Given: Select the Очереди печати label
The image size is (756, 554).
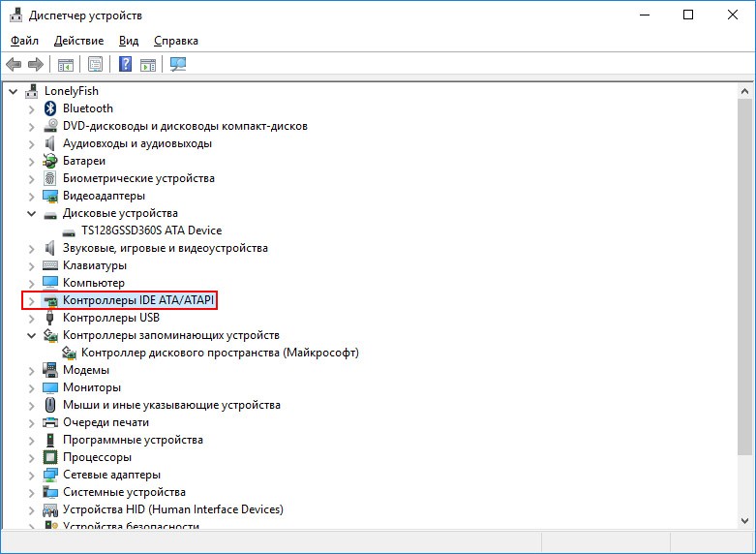Looking at the screenshot, I should tap(106, 422).
